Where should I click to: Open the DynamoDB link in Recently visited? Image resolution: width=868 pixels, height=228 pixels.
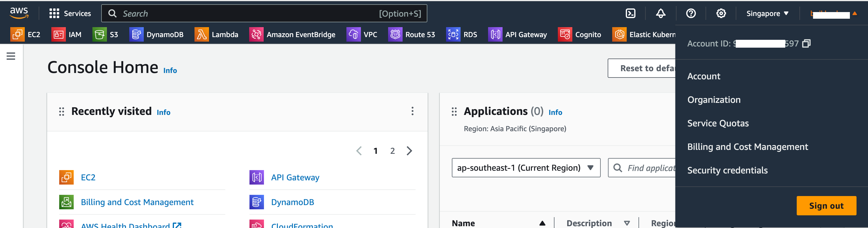click(x=292, y=202)
